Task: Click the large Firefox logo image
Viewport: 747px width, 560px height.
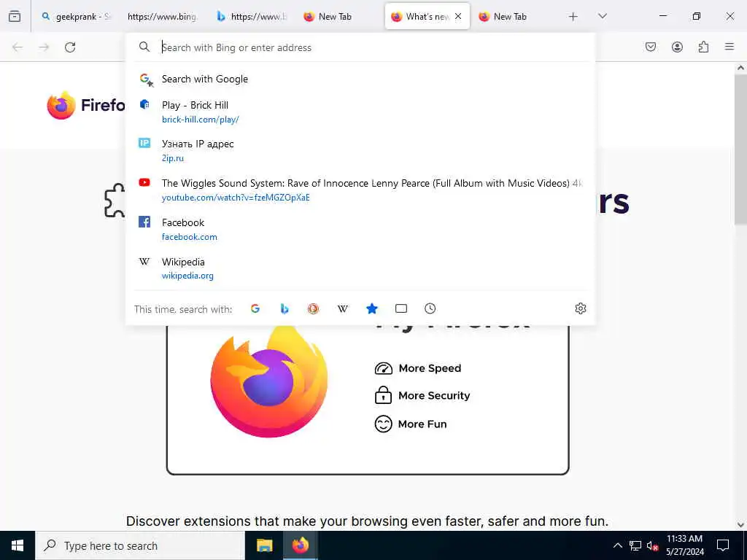Action: click(x=269, y=381)
